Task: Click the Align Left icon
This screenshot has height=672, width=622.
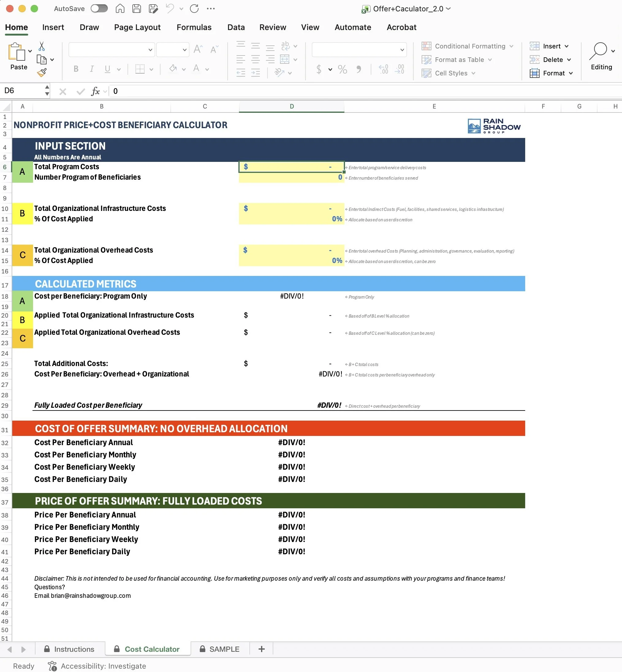Action: (241, 59)
